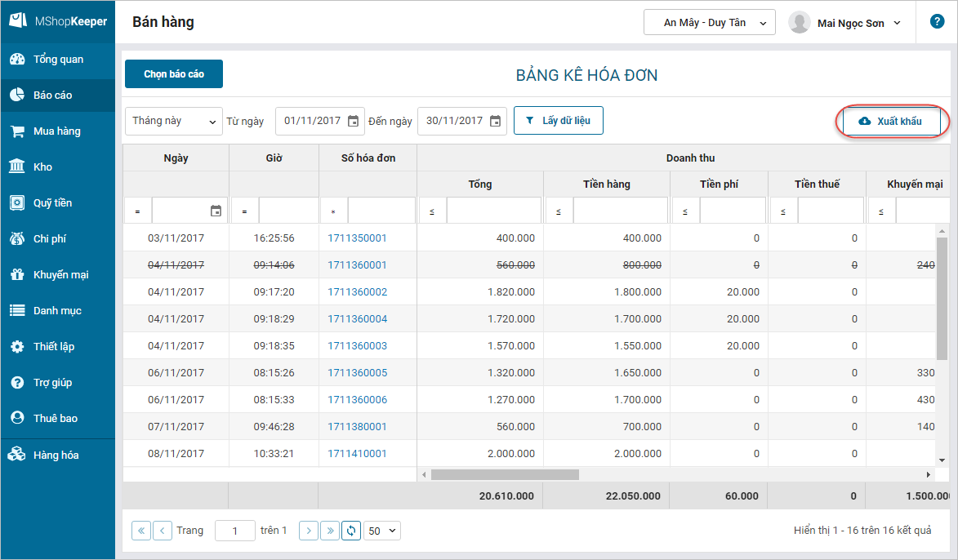Go to first page arrow icon
The width and height of the screenshot is (958, 560).
141,531
